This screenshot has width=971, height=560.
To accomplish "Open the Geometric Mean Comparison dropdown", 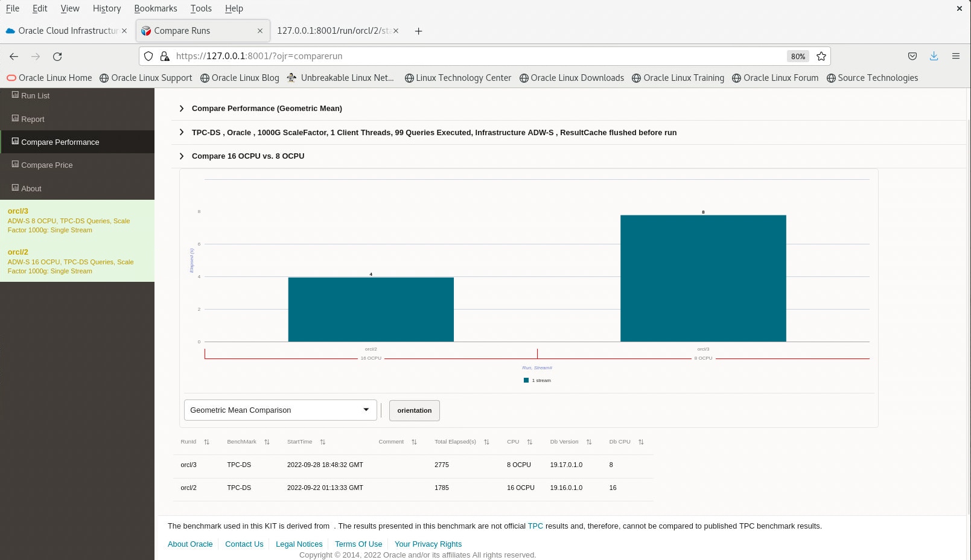I will (280, 410).
